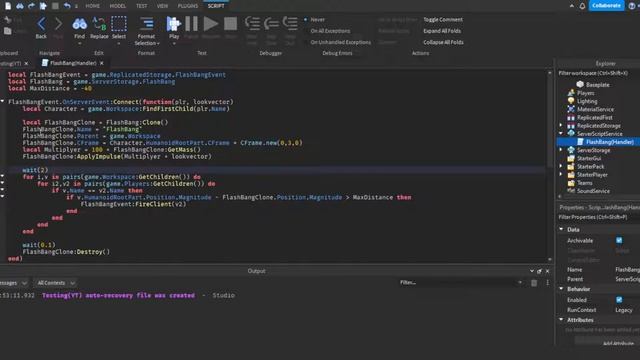Image resolution: width=640 pixels, height=360 pixels.
Task: Click Expand All Folds action
Action: (442, 31)
